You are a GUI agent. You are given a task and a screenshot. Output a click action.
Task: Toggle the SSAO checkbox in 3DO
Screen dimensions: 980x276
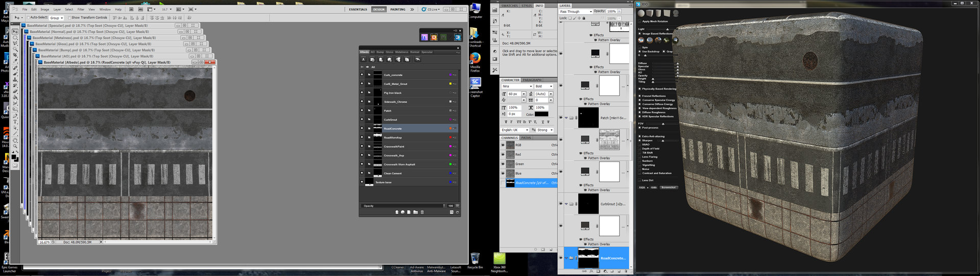coord(640,145)
